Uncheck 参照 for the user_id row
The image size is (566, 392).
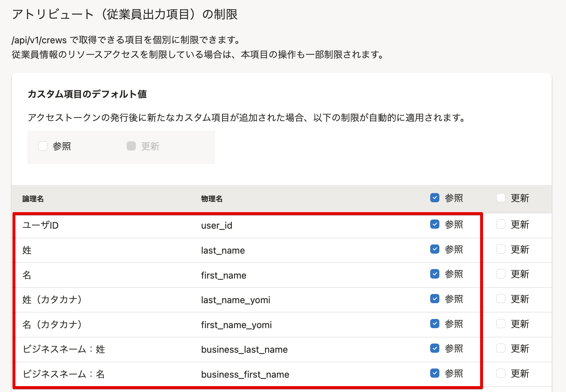(435, 224)
